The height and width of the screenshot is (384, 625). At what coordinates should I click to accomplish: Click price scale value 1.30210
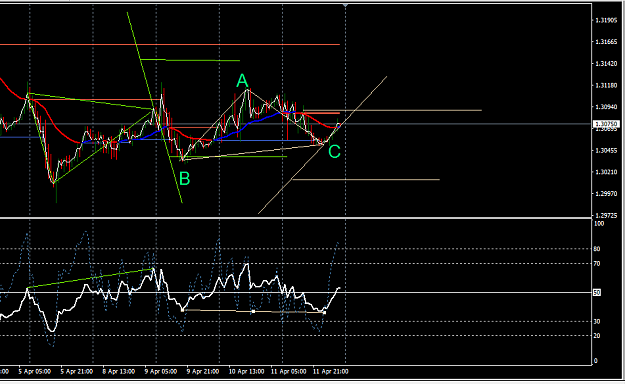[x=606, y=172]
